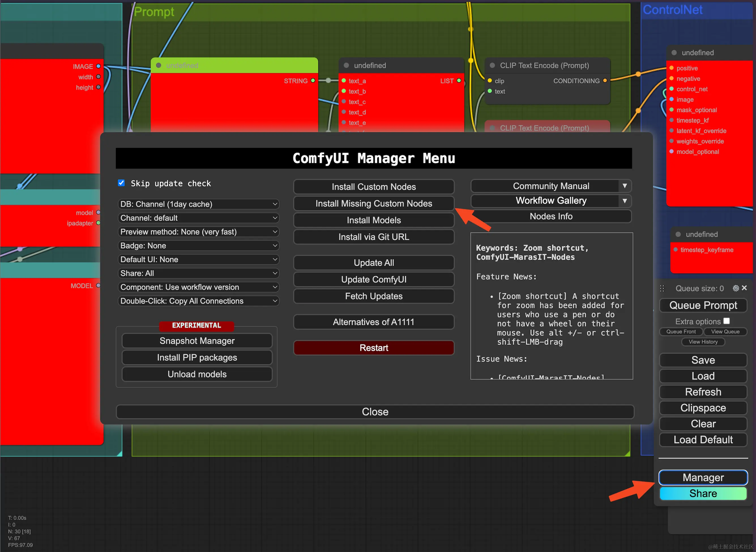Click width output connector dot
The width and height of the screenshot is (756, 552).
point(98,77)
